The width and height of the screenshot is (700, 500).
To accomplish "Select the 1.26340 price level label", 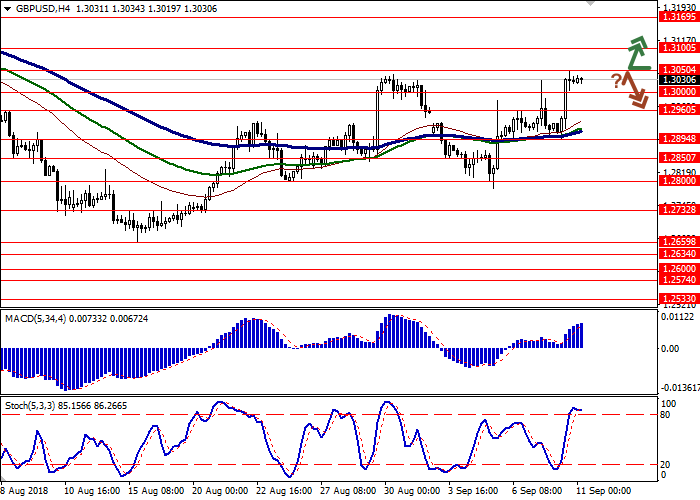I will [x=679, y=254].
